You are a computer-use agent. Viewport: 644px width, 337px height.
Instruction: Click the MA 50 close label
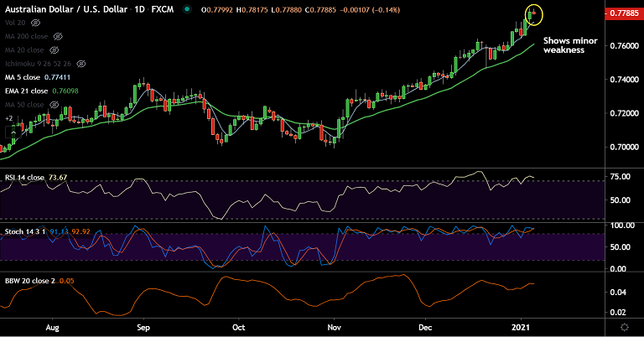[x=24, y=105]
